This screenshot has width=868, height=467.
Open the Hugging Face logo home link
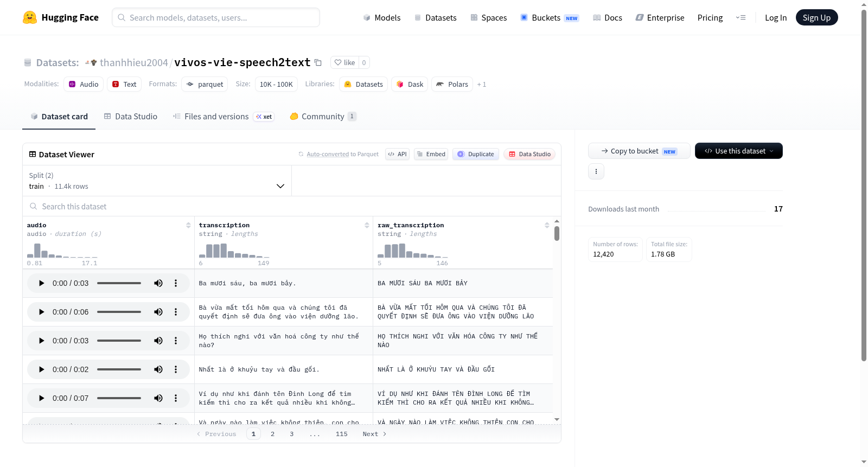61,17
